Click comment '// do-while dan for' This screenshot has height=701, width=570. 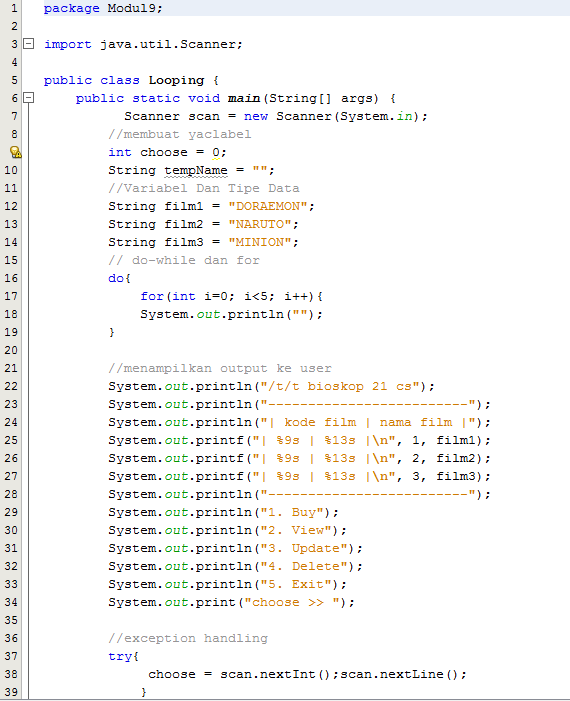183,260
